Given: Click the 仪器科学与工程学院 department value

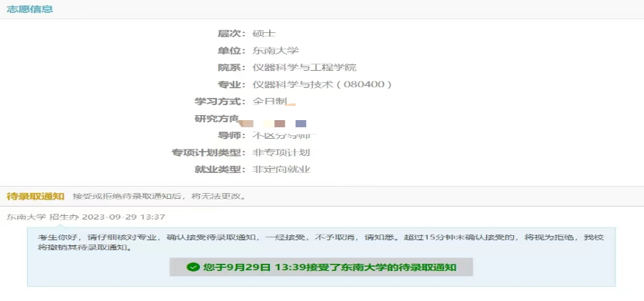Looking at the screenshot, I should pos(304,67).
